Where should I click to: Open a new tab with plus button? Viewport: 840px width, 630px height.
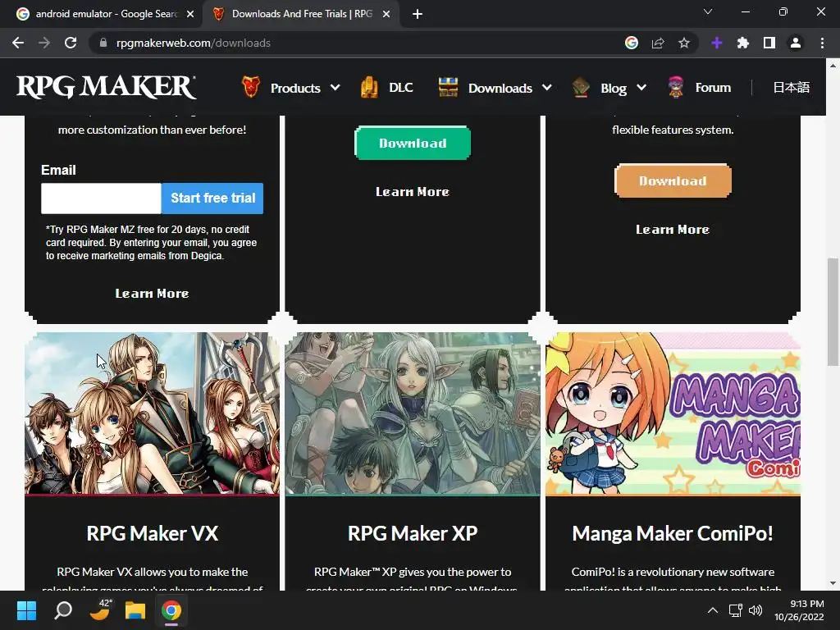tap(418, 14)
